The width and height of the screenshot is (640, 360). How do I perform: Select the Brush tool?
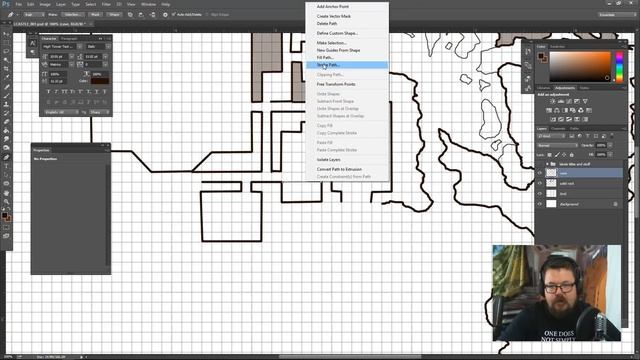(6, 96)
